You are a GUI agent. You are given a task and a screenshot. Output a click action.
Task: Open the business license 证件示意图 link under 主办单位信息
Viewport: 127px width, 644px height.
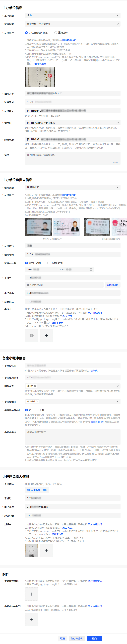coord(40,63)
